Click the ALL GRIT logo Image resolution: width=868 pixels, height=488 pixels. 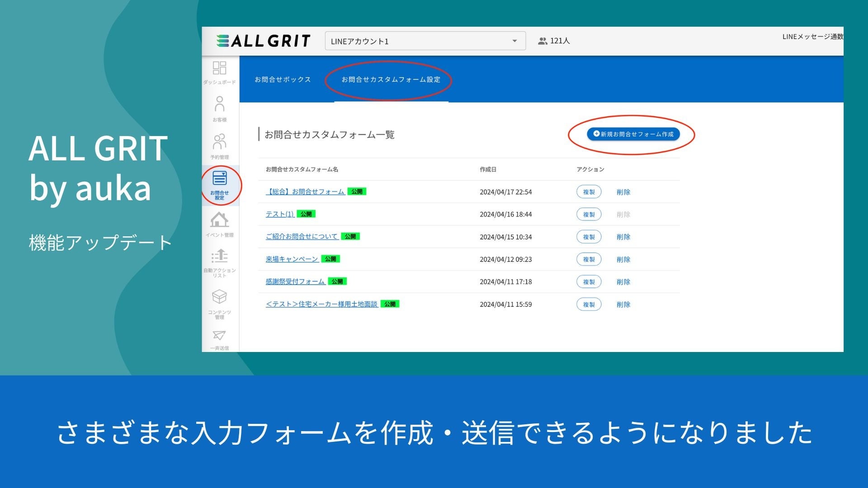point(264,41)
